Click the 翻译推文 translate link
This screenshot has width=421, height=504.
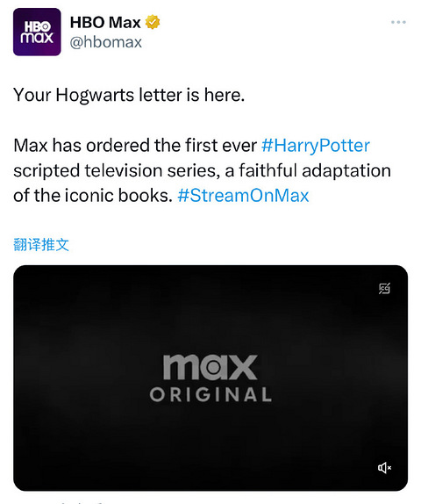click(x=41, y=245)
